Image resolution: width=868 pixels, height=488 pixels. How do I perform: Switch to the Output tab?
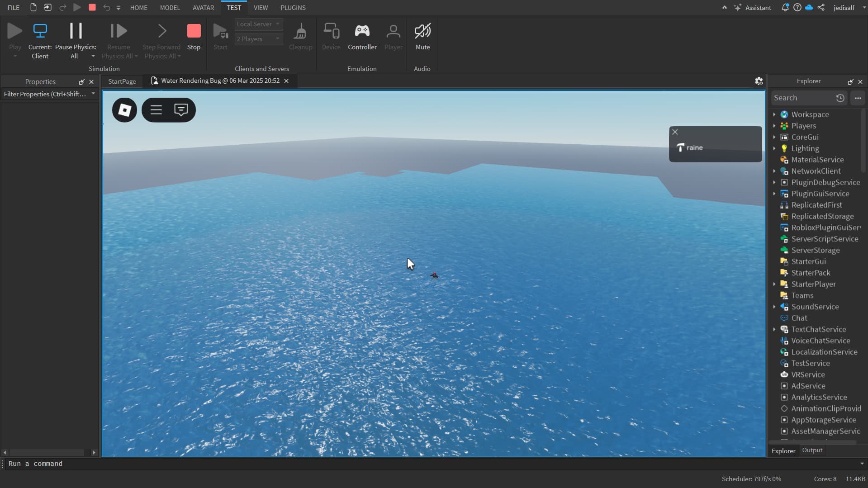point(811,450)
